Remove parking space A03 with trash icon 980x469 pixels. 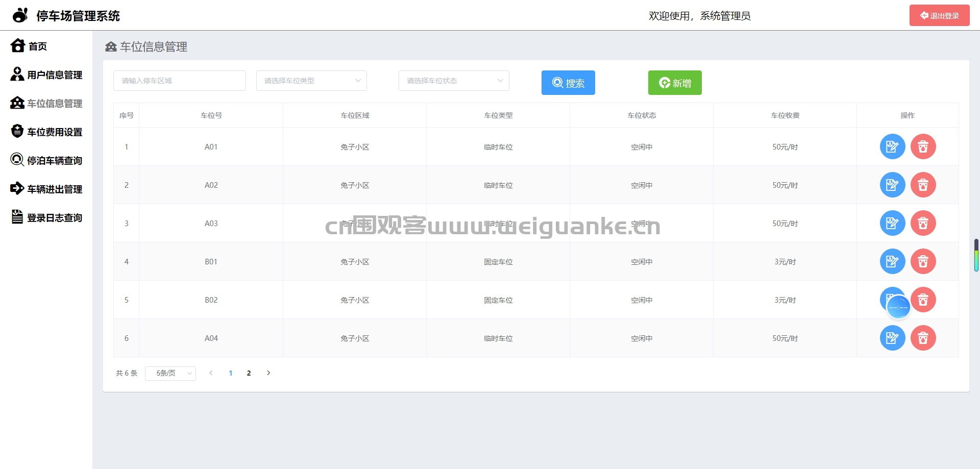(923, 223)
